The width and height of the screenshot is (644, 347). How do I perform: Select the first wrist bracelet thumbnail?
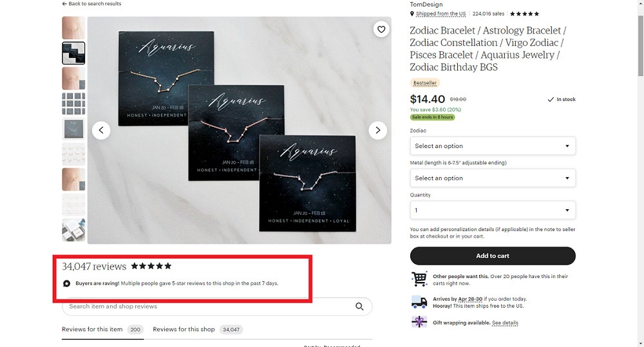[73, 28]
